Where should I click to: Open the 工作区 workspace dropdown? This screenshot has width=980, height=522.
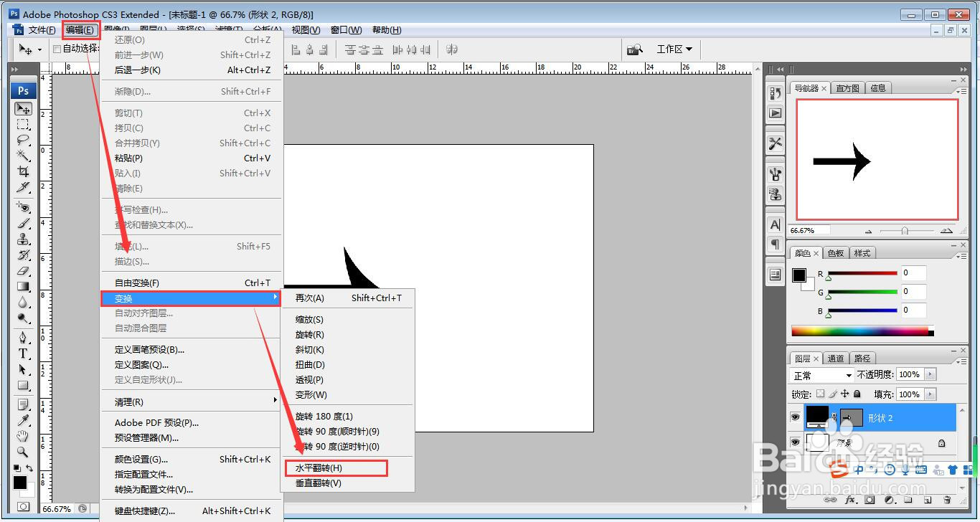pyautogui.click(x=674, y=49)
